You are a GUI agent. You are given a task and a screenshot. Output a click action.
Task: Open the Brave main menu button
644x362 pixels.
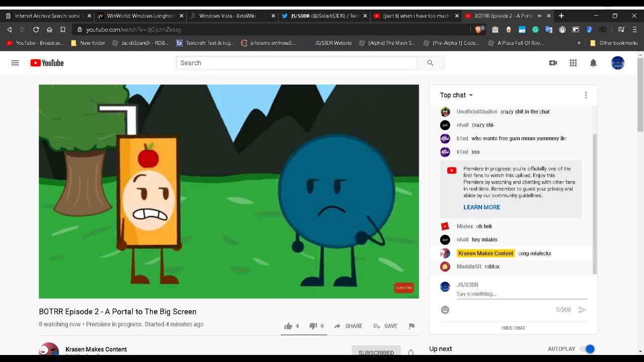click(634, 30)
